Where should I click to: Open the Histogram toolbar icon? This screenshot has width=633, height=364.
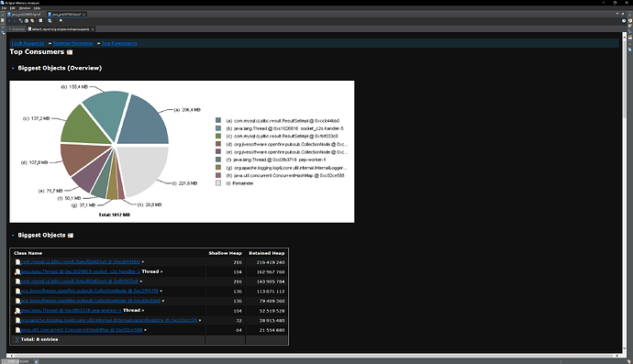[x=15, y=20]
